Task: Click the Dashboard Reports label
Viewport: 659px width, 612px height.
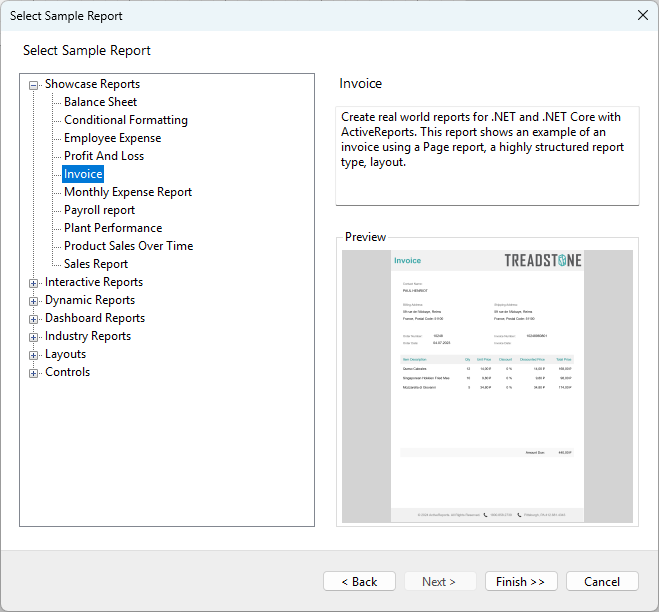Action: point(95,318)
